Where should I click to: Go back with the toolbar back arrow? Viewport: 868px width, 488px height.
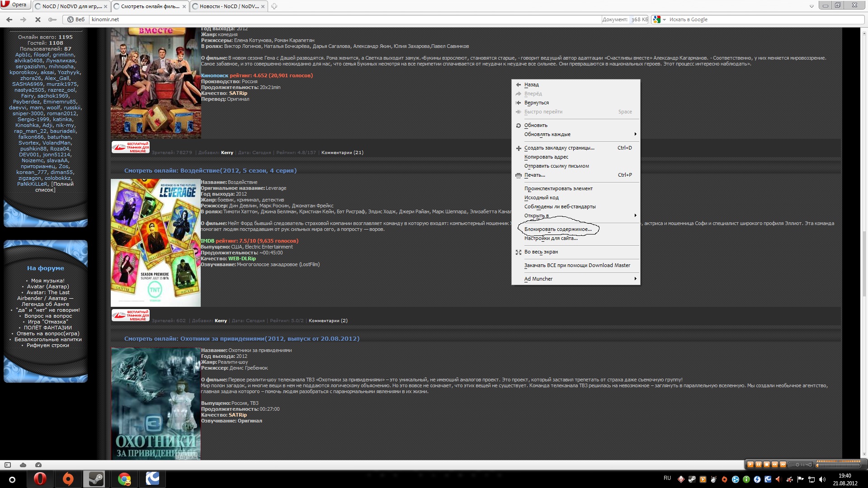9,19
